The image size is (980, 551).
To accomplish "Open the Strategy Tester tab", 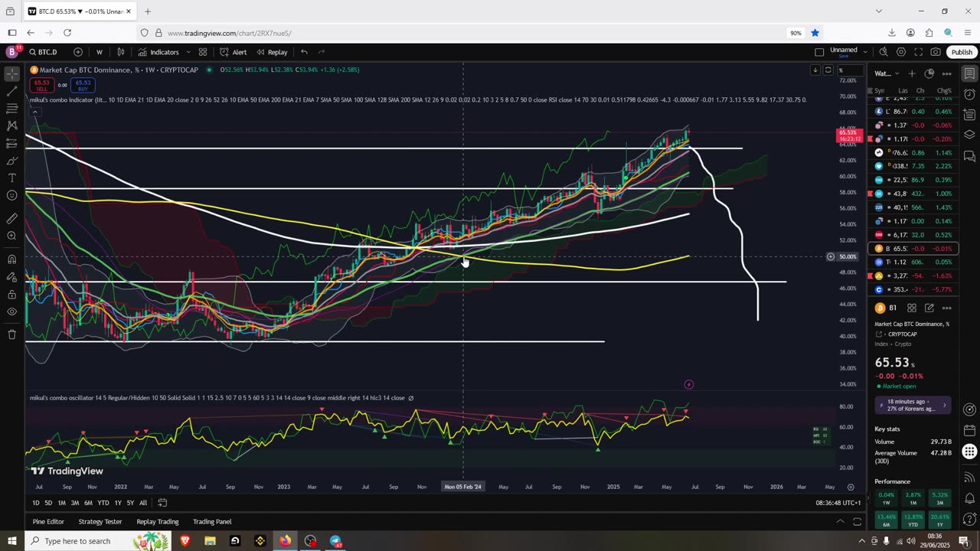I will 100,522.
